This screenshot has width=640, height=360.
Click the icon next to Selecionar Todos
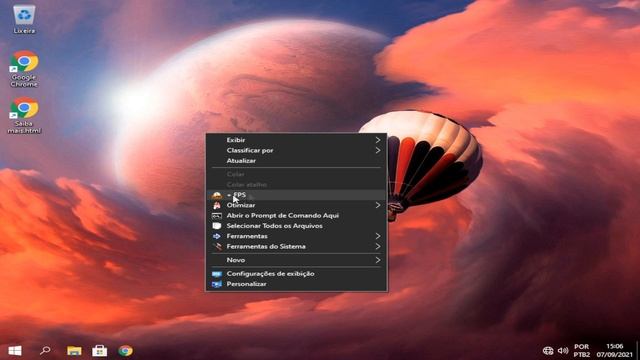217,226
